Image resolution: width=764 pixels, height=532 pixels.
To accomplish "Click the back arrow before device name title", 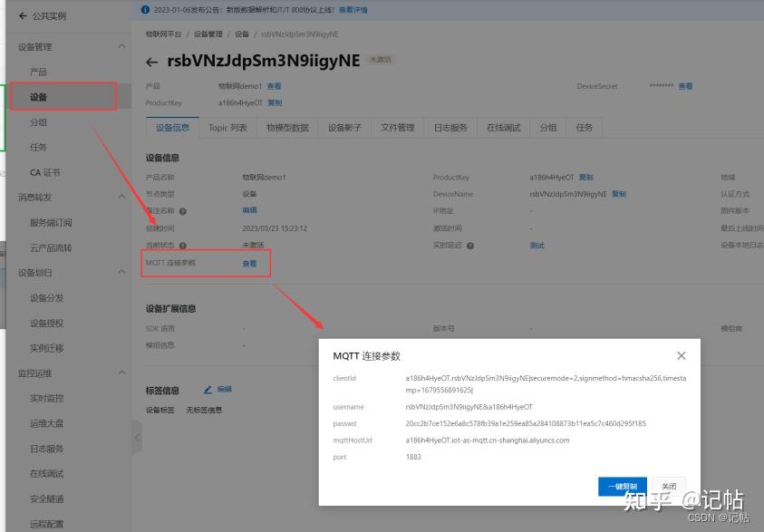I will pos(152,62).
